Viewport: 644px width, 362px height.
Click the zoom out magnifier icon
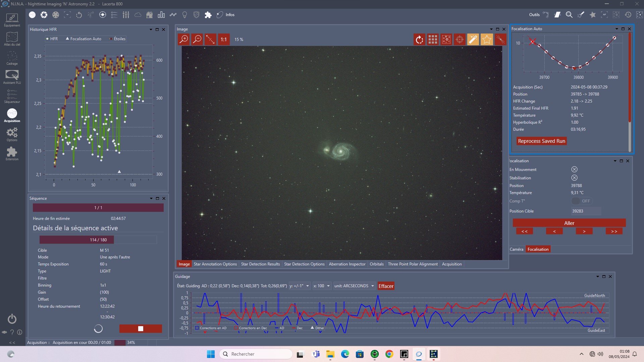point(197,40)
